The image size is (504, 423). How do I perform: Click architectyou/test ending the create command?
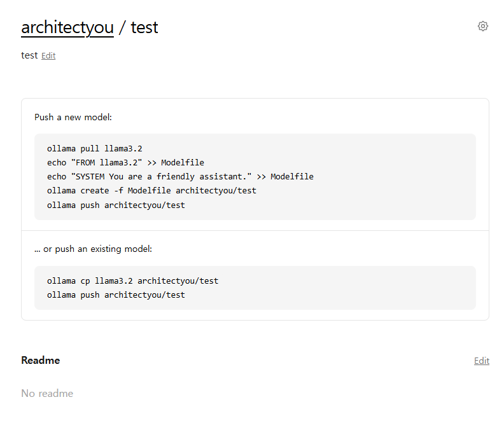[216, 191]
